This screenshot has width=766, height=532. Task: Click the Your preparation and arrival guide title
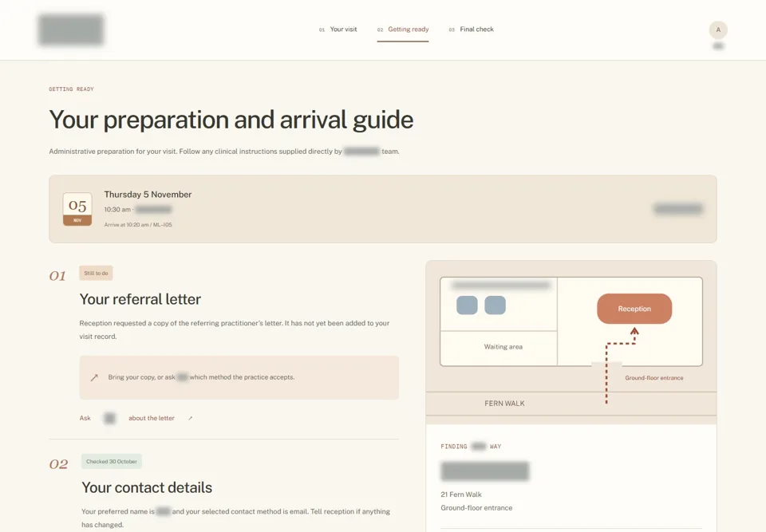point(231,120)
